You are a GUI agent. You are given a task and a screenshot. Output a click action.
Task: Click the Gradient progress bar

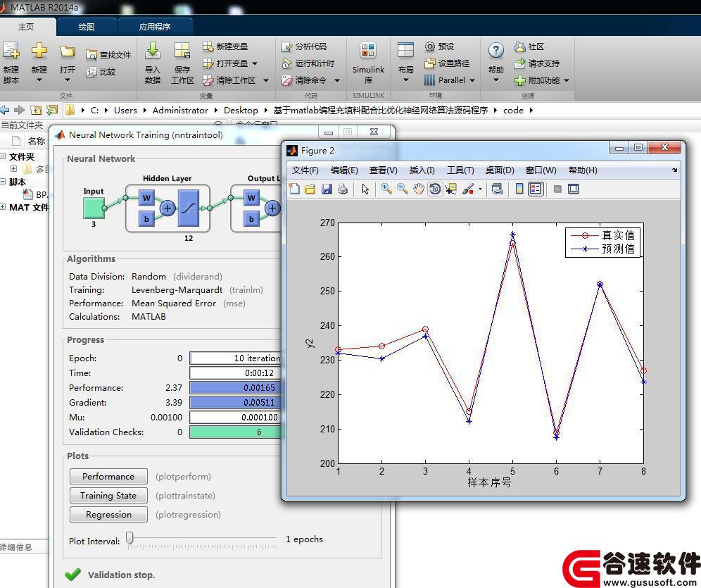pos(236,402)
